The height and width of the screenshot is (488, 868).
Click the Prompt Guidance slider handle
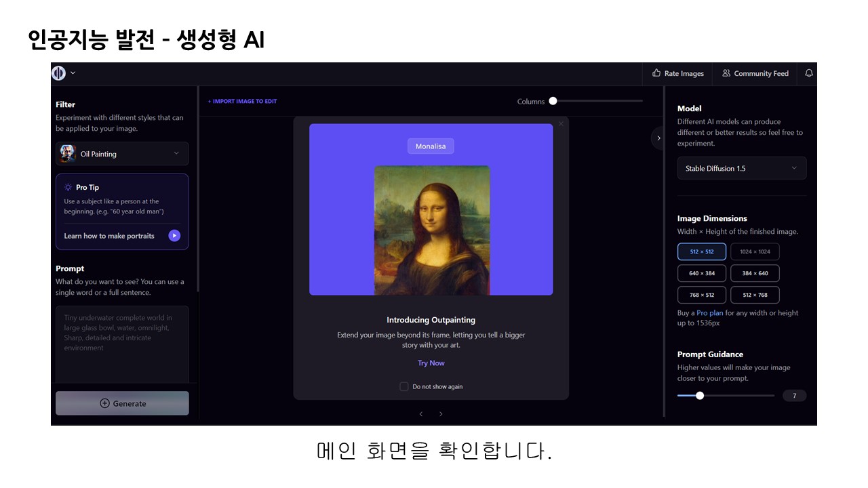[700, 396]
